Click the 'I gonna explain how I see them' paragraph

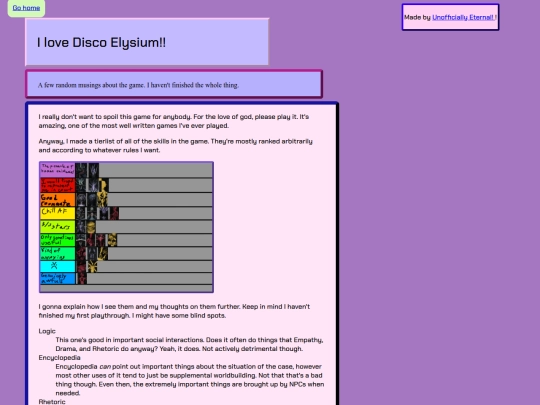174,311
